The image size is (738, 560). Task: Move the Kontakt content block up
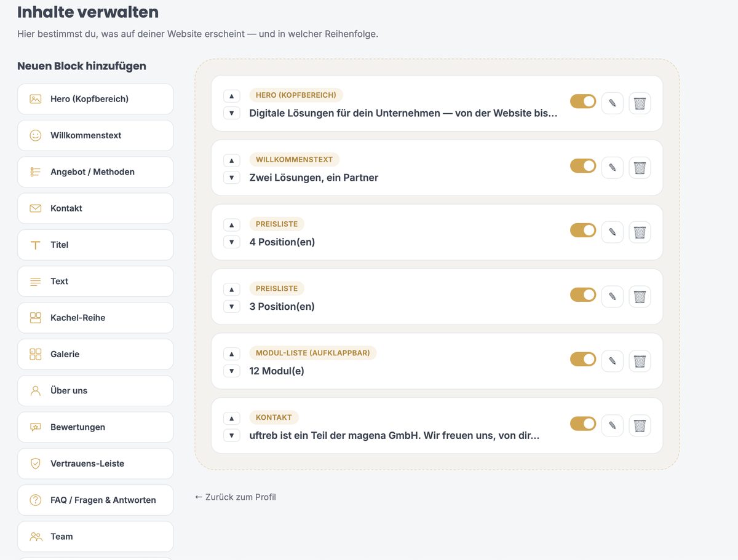click(x=231, y=419)
